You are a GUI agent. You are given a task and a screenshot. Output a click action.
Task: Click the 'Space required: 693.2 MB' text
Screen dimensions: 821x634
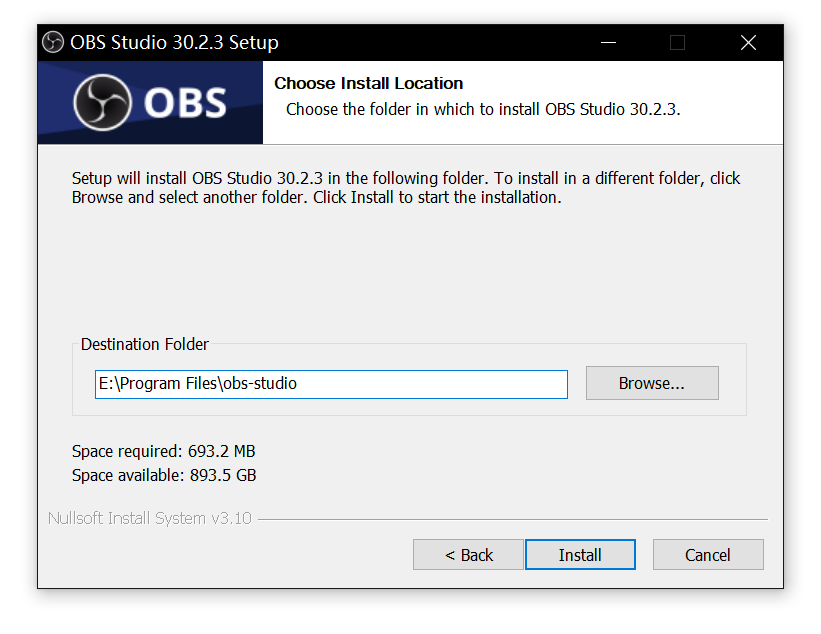coord(163,451)
